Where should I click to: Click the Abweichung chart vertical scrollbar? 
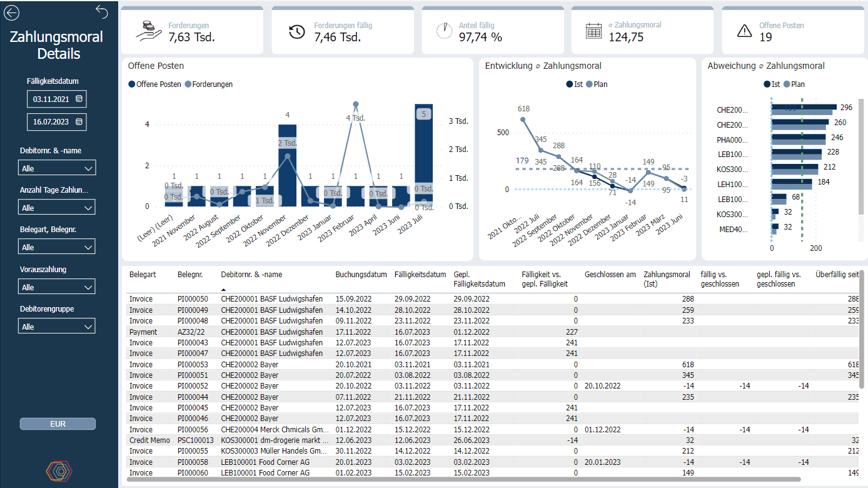861,156
